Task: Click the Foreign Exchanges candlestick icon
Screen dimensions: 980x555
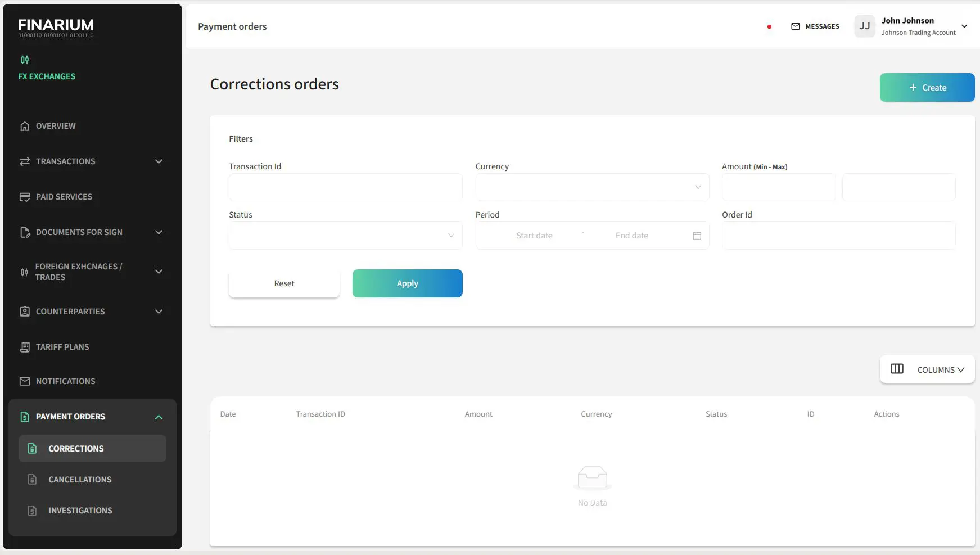Action: 24,272
